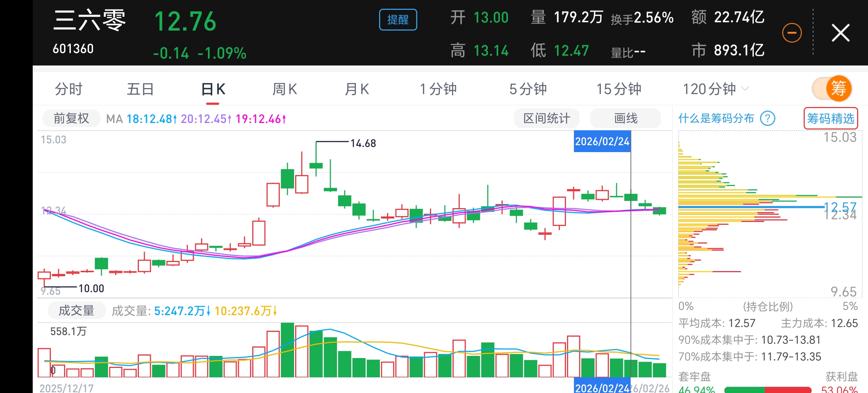Switch to the 分时 tab

tap(69, 89)
